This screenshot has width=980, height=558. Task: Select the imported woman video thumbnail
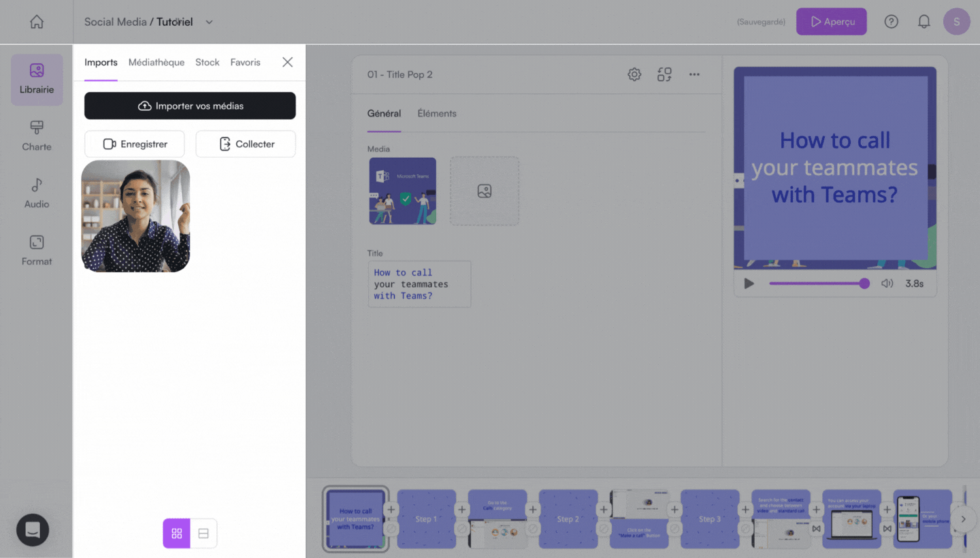pyautogui.click(x=135, y=216)
